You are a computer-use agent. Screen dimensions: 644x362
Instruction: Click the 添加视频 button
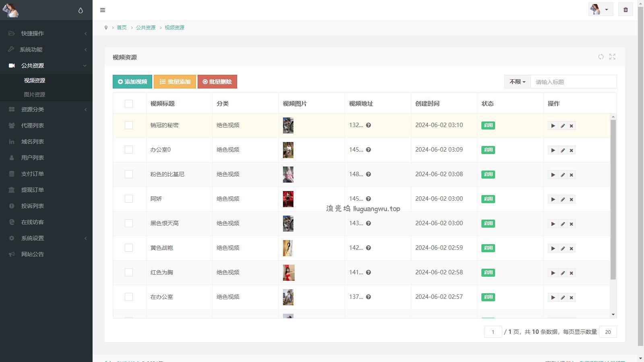click(132, 82)
